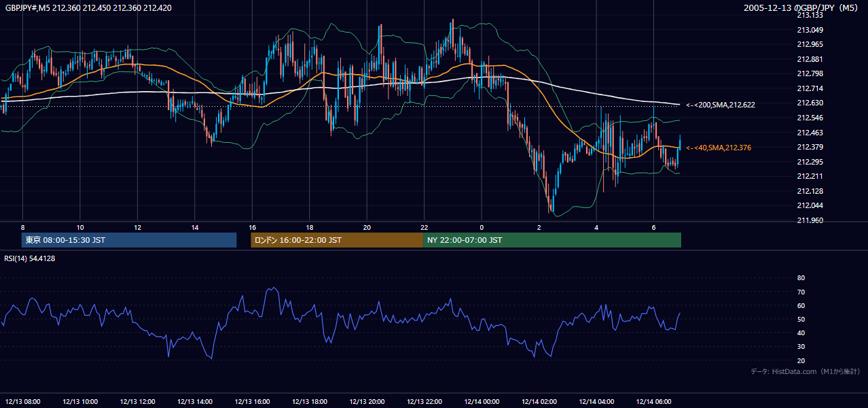Click the RSI(14) 54.4128 indicator label
Viewport: 868px width, 408px height.
coord(30,258)
